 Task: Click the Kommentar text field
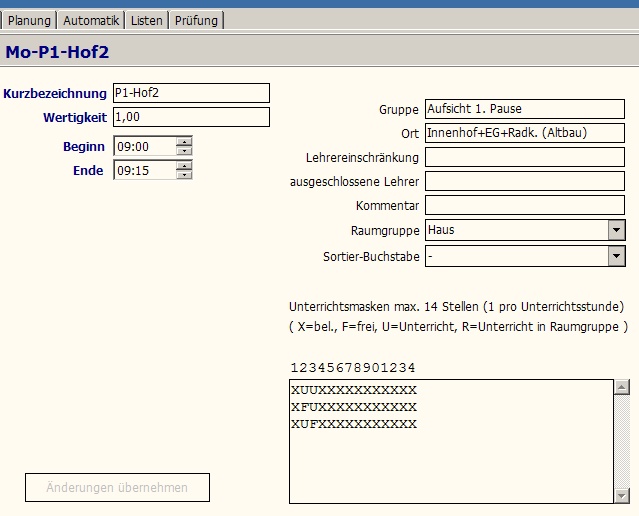(524, 205)
